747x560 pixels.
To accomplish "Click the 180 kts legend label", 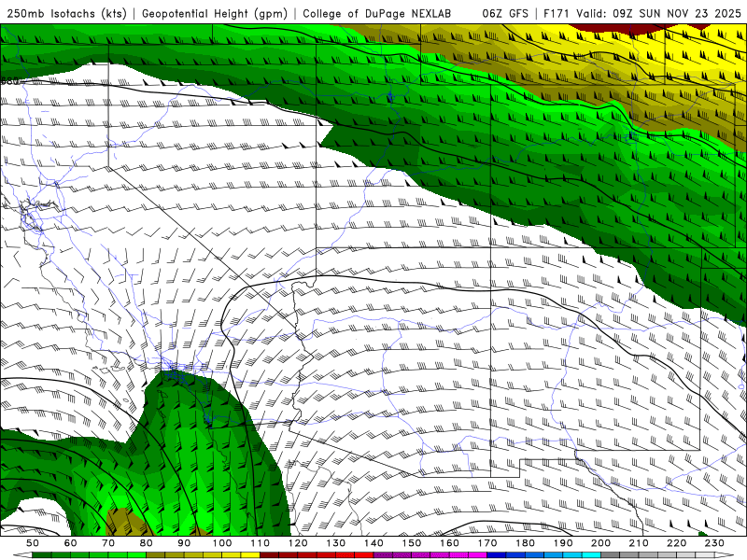I will tap(525, 543).
